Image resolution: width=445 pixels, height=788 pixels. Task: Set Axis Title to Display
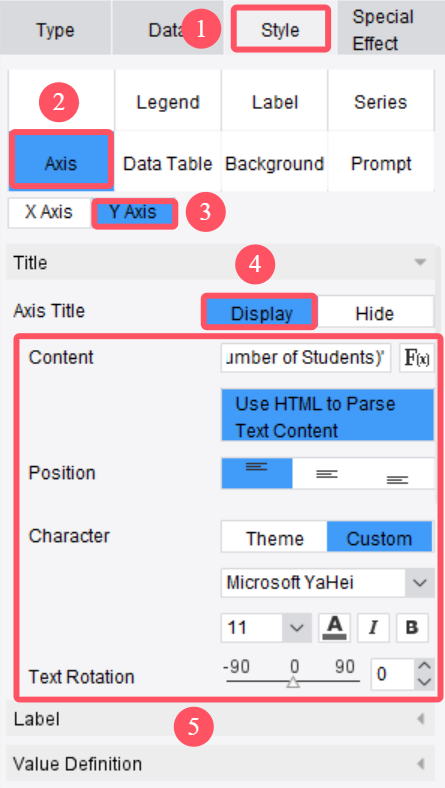click(x=261, y=313)
